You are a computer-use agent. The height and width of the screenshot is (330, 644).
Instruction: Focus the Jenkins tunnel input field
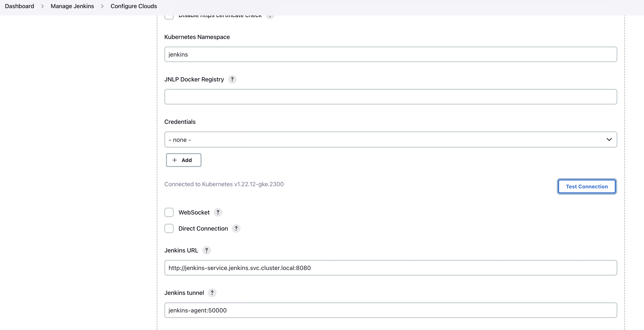(390, 310)
